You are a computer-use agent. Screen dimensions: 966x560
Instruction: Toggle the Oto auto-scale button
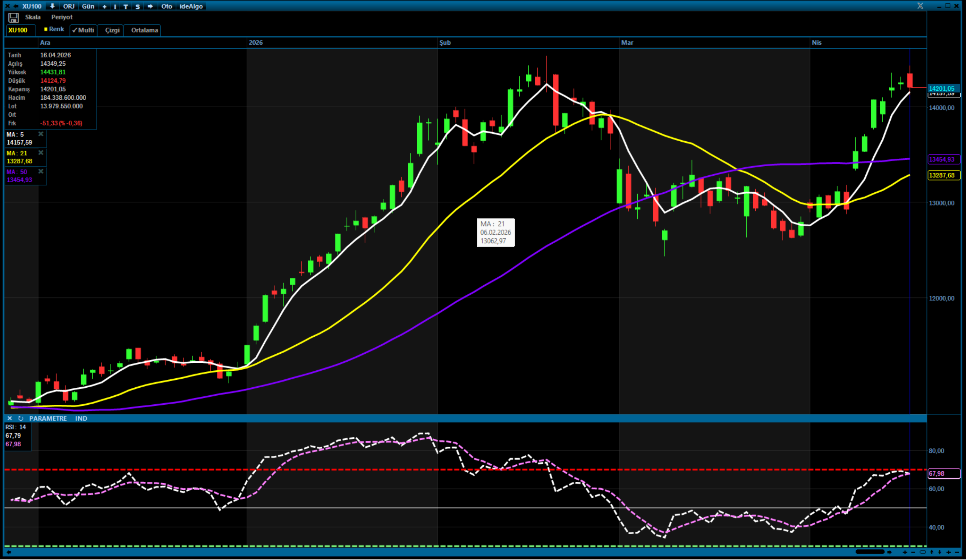pyautogui.click(x=166, y=6)
